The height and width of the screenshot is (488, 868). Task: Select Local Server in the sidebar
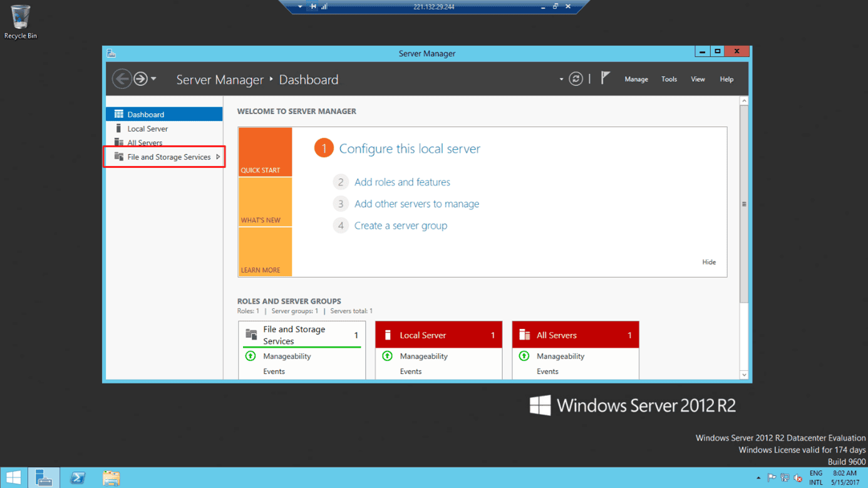click(x=147, y=129)
